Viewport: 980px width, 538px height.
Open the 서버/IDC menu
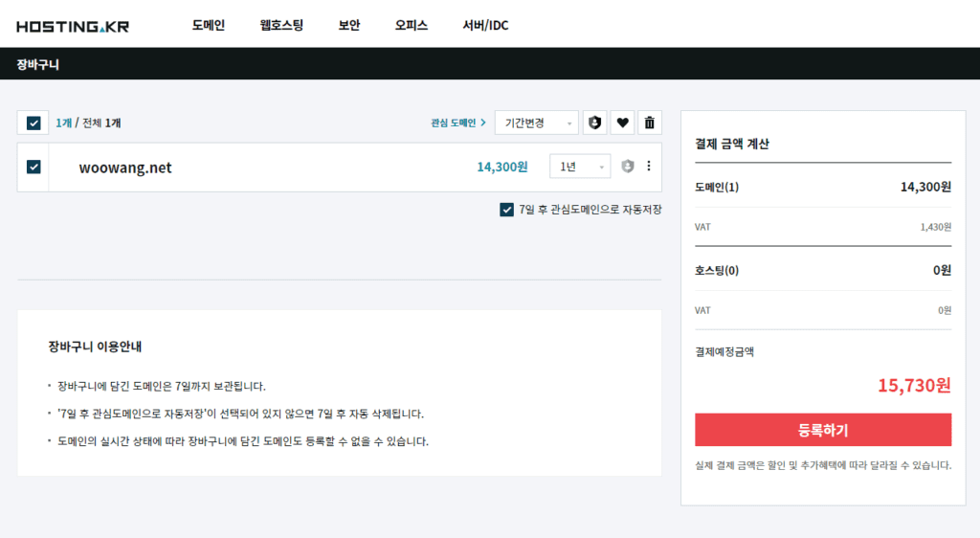coord(485,25)
